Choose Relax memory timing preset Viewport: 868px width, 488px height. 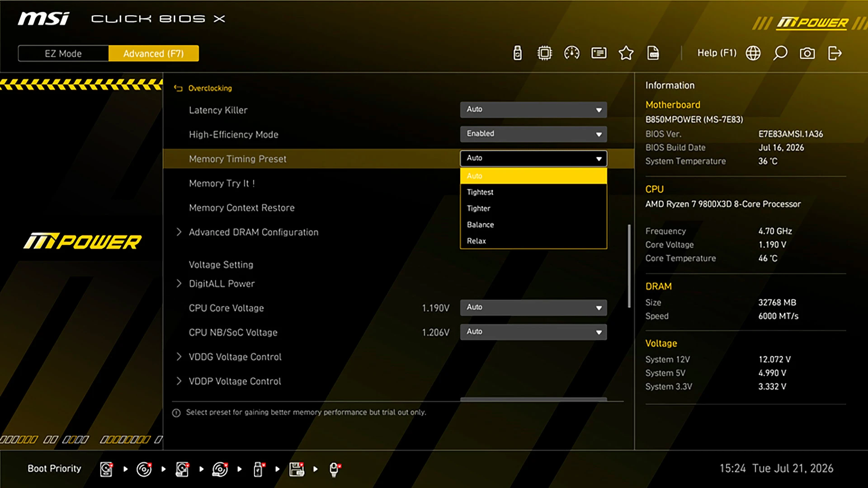533,241
